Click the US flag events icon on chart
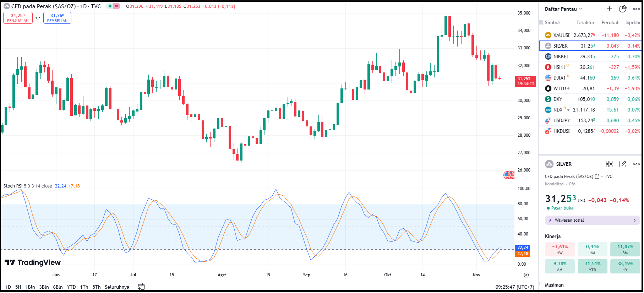Image resolution: width=644 pixels, height=293 pixels. click(508, 175)
